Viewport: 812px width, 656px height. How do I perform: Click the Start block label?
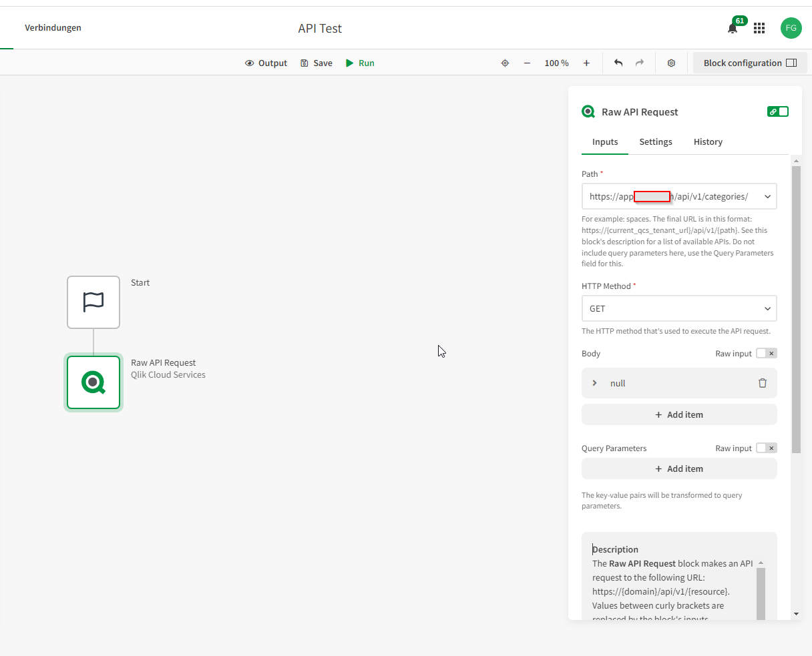(140, 282)
